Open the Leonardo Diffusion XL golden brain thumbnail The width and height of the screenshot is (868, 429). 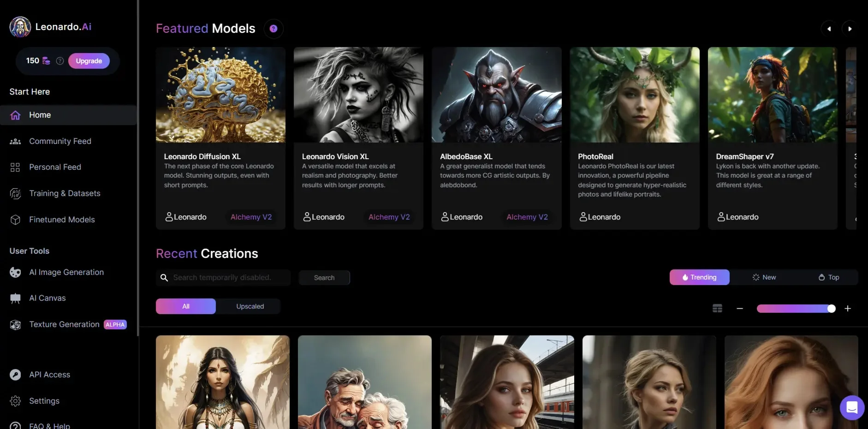[220, 95]
